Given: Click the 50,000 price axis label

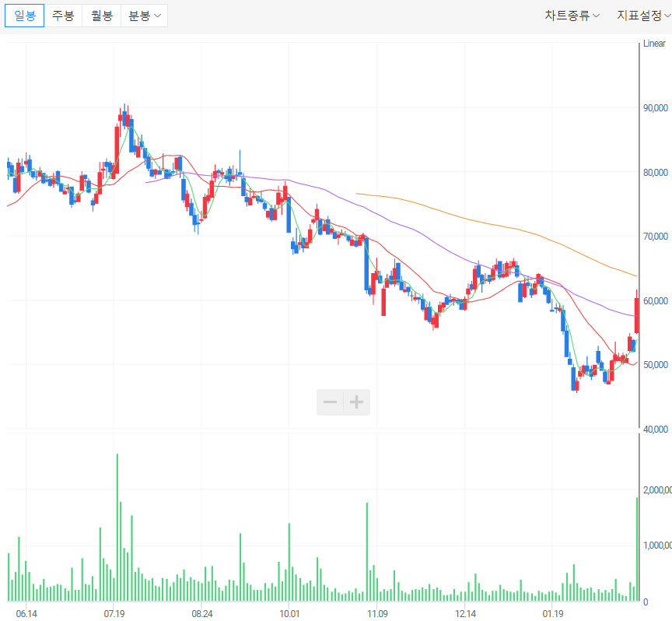Looking at the screenshot, I should pyautogui.click(x=656, y=365).
